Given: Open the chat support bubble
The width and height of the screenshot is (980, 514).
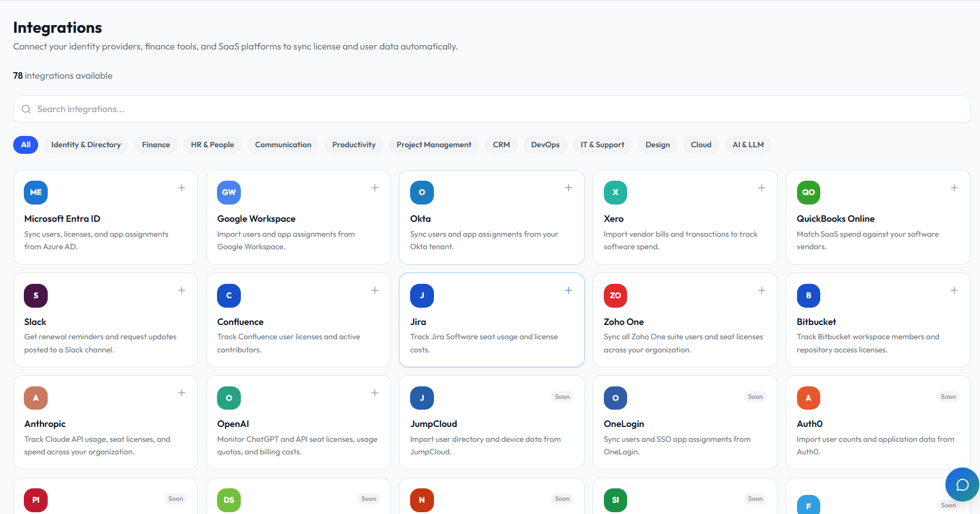Looking at the screenshot, I should [962, 485].
